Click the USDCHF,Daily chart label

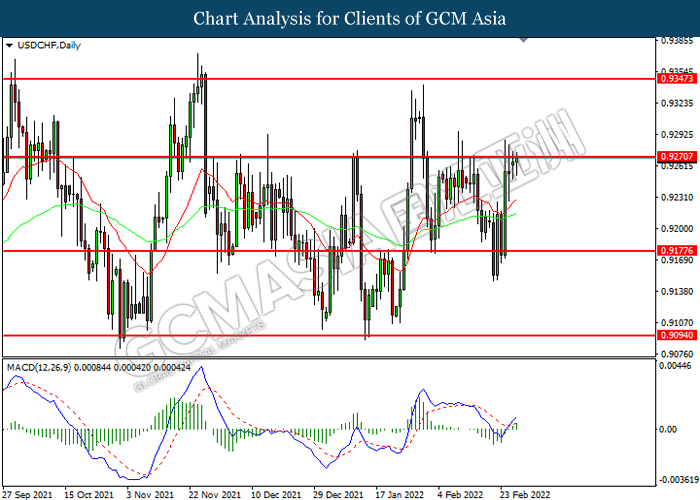49,45
